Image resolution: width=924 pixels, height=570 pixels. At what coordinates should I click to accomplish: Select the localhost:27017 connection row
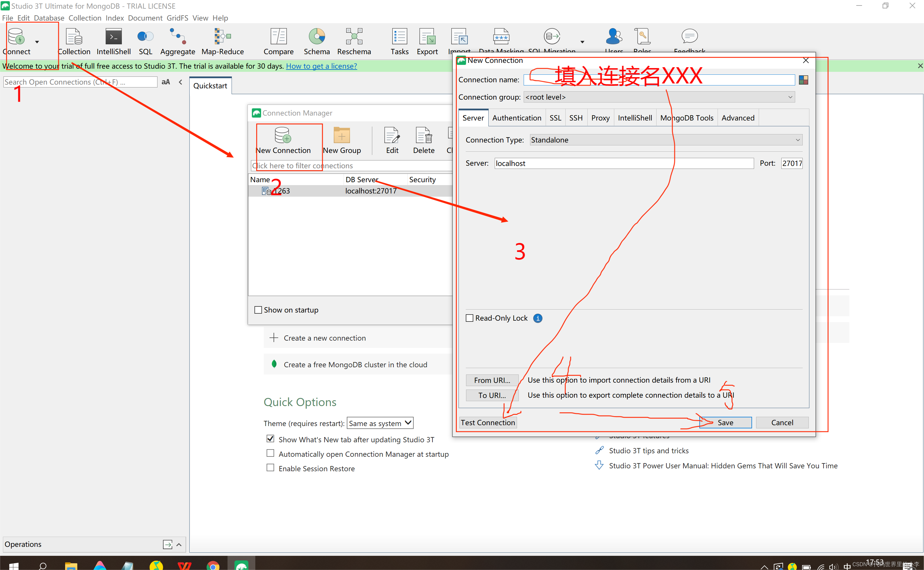click(350, 191)
